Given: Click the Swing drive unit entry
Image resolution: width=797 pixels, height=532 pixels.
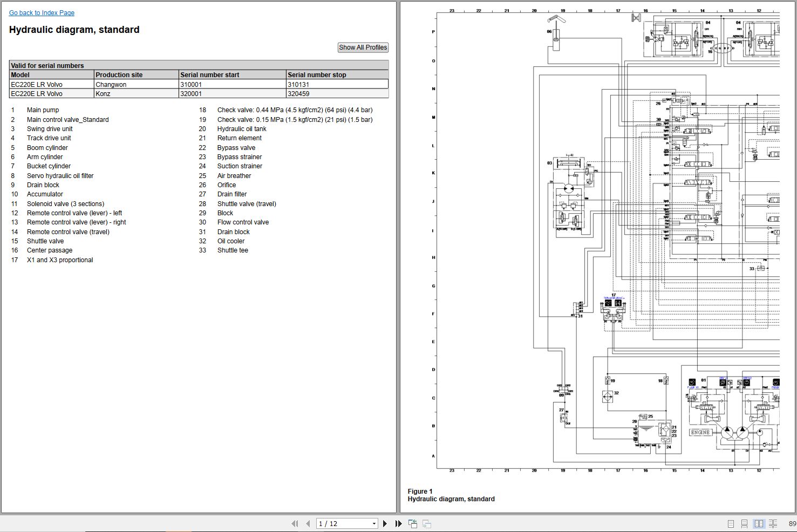Looking at the screenshot, I should pyautogui.click(x=50, y=129).
